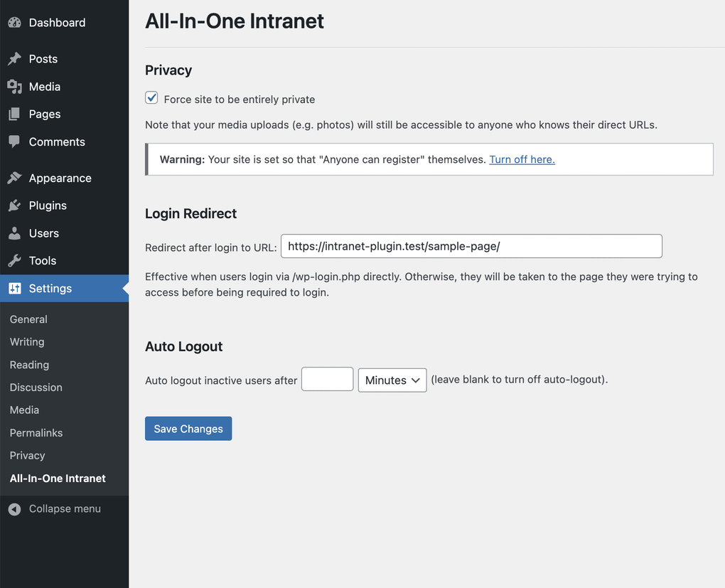Click the Dashboard icon in the sidebar
The image size is (725, 588).
point(14,22)
